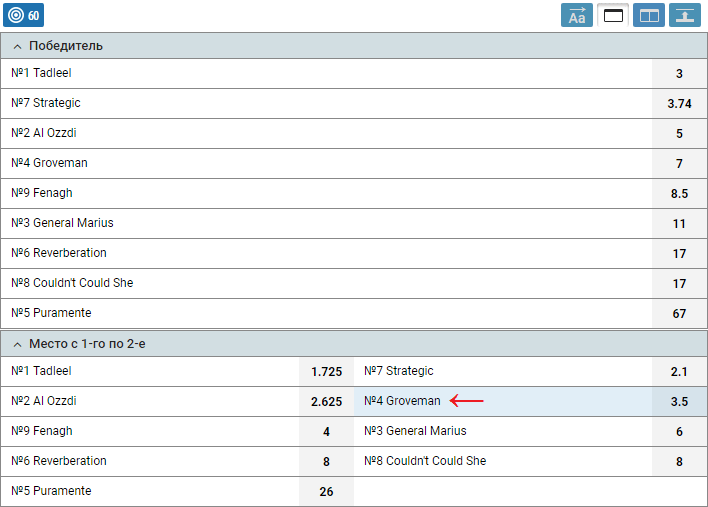Viewport: 708px width, 507px height.
Task: Click №7 Strategic in place market
Action: pos(399,371)
